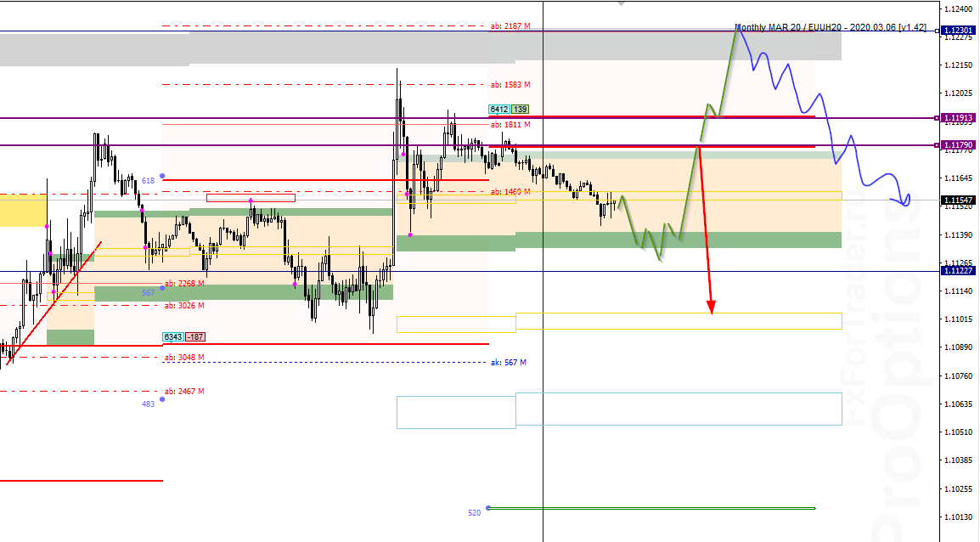
Task: Click 1.11390 on the price scale
Action: [958, 234]
